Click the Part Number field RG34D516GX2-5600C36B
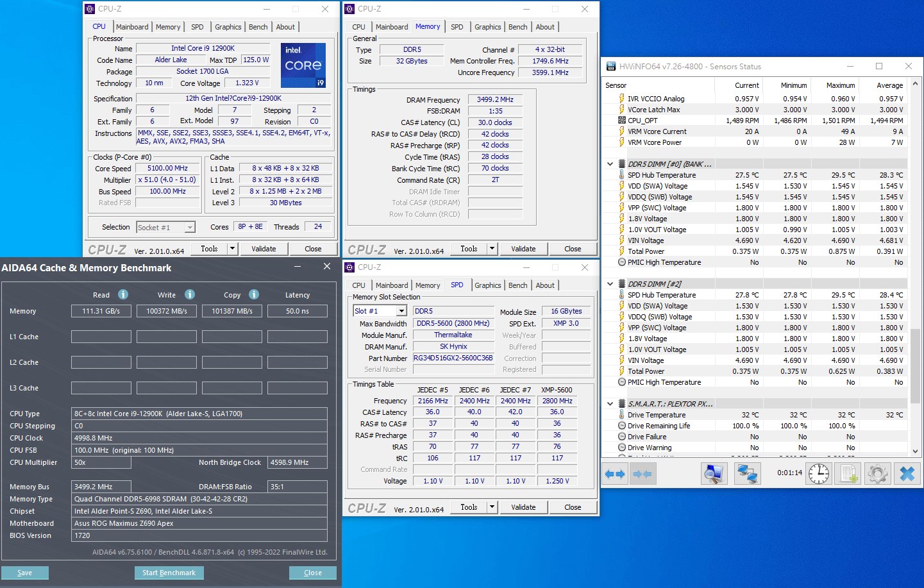Image resolution: width=924 pixels, height=588 pixels. (453, 358)
